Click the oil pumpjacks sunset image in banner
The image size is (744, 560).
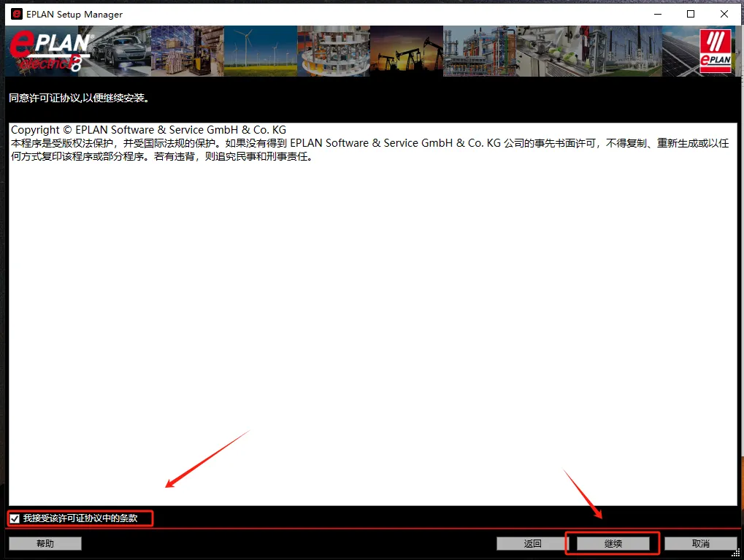407,51
